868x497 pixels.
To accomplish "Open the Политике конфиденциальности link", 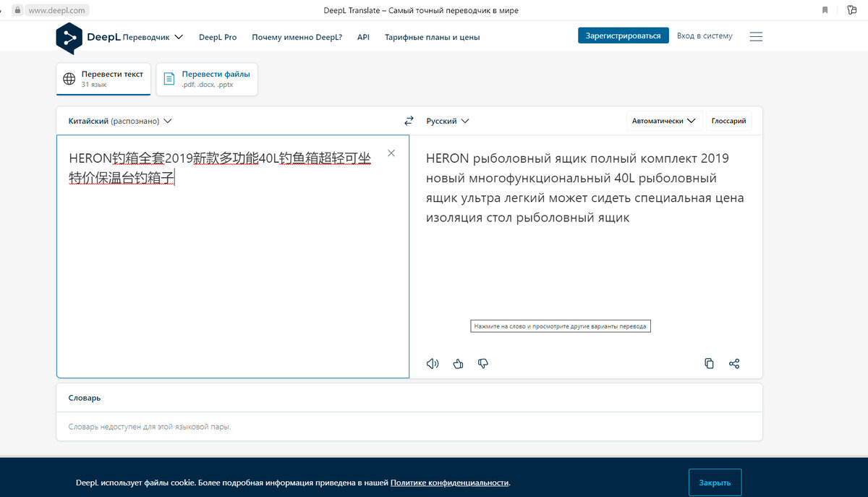I will click(449, 483).
